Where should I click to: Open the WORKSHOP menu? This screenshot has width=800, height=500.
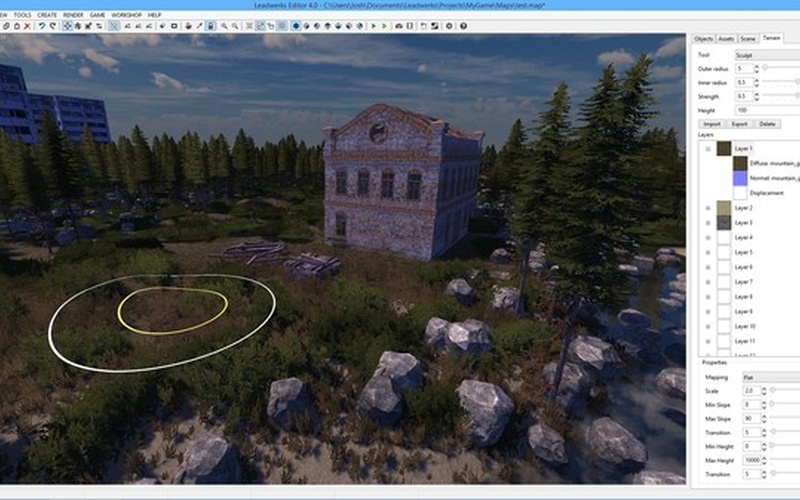click(126, 15)
